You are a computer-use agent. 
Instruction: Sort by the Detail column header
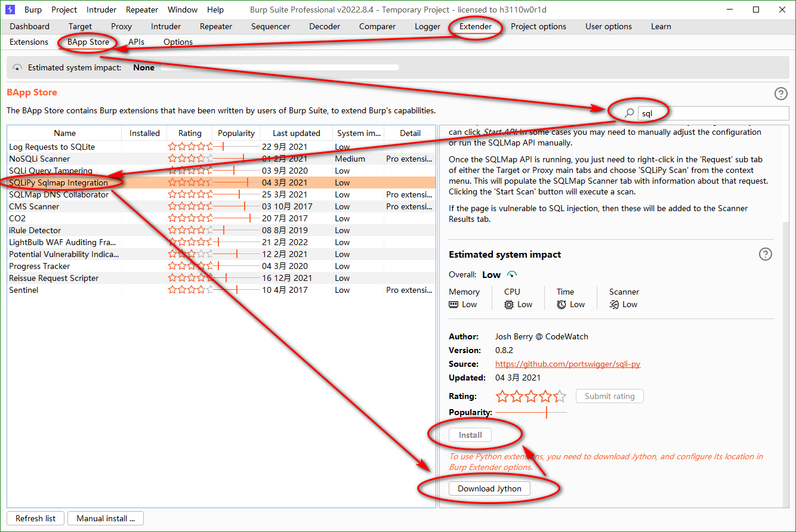[410, 133]
